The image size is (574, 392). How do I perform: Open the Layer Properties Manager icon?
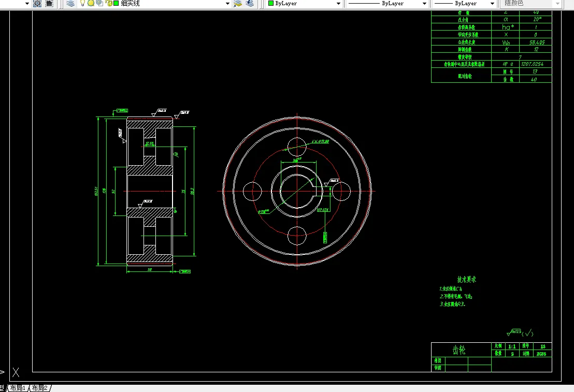[70, 3]
